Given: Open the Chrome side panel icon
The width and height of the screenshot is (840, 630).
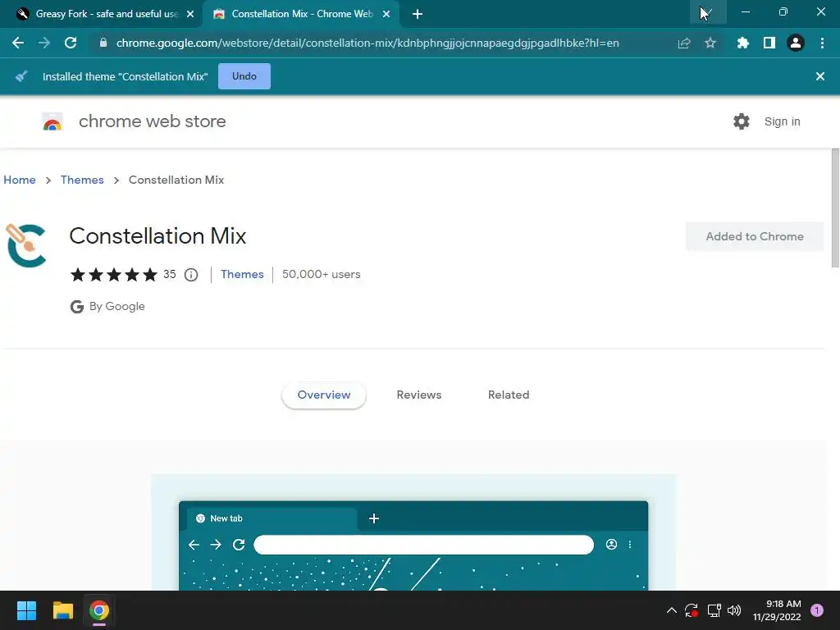Looking at the screenshot, I should click(769, 43).
